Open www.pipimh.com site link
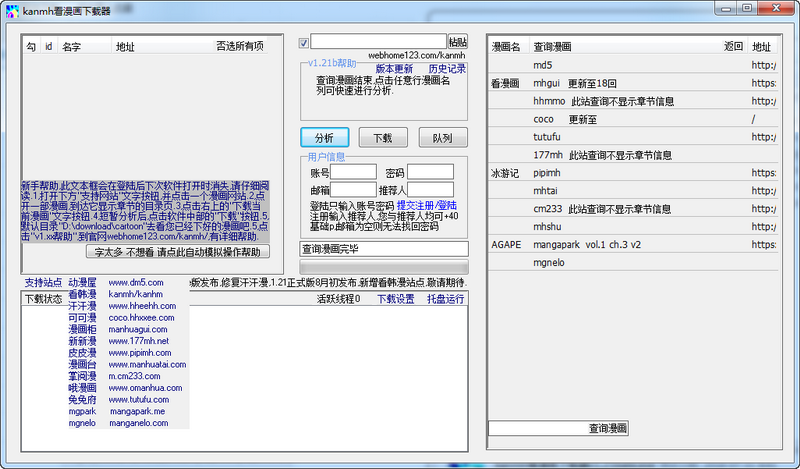Image resolution: width=800 pixels, height=469 pixels. [x=140, y=353]
